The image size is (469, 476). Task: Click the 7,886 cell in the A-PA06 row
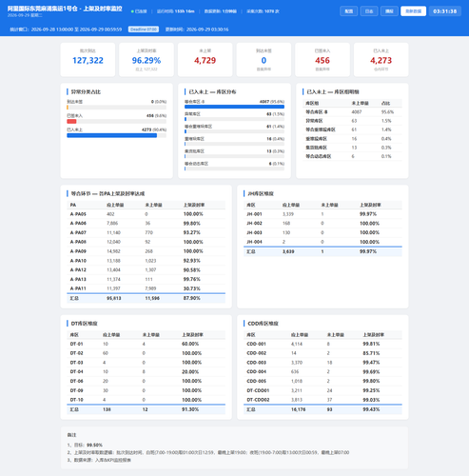coord(112,224)
